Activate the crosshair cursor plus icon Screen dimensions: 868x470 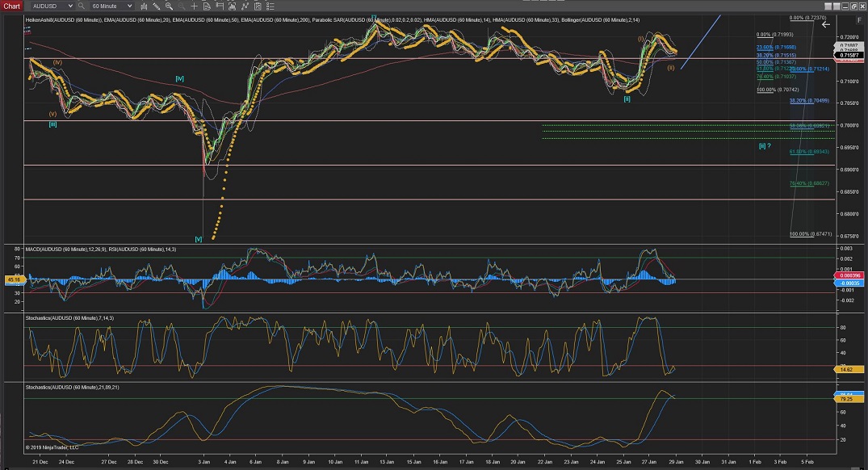click(x=194, y=6)
